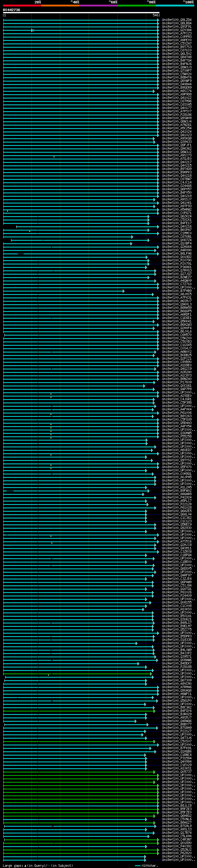The width and height of the screenshot is (197, 868).
Task: Click the alignment bar for UniRef100_B7FHB9
Action: pyautogui.click(x=64, y=291)
